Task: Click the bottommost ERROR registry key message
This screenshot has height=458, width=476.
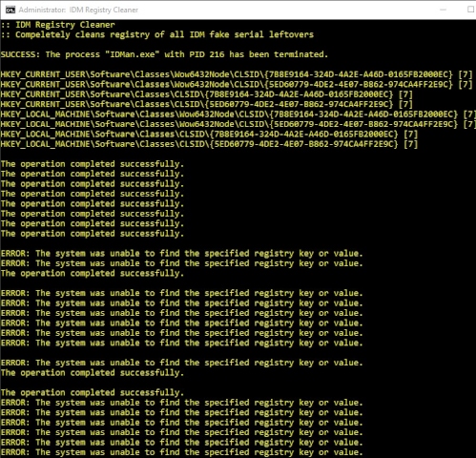Action: pos(181,452)
